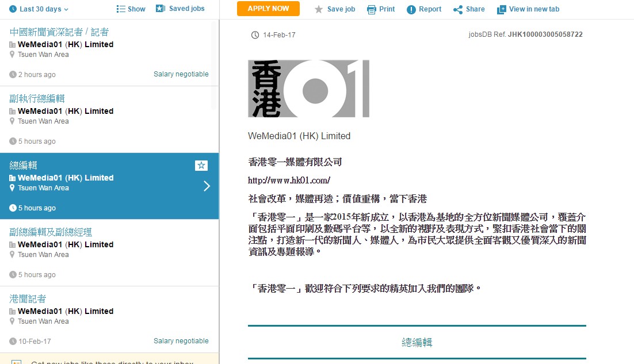Click the location pin in 副總編輯及副總經理 listing
The height and width of the screenshot is (364, 634).
coord(12,255)
